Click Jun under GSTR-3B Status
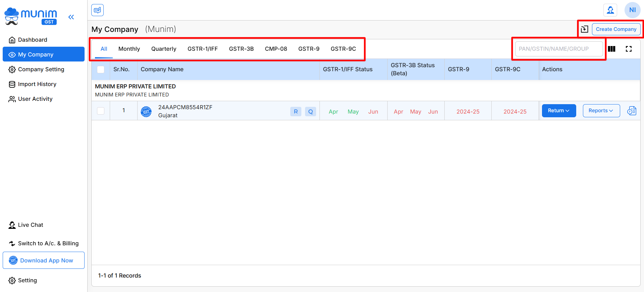 click(433, 112)
